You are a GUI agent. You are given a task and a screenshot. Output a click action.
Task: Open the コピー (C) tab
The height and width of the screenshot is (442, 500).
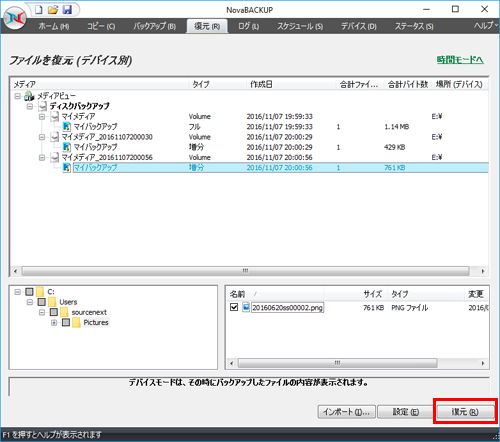click(x=101, y=26)
